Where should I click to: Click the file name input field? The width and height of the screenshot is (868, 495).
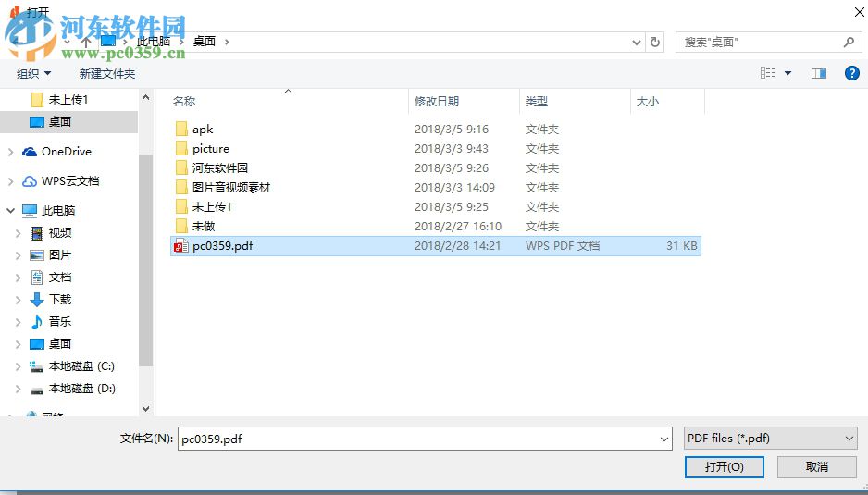(x=425, y=439)
